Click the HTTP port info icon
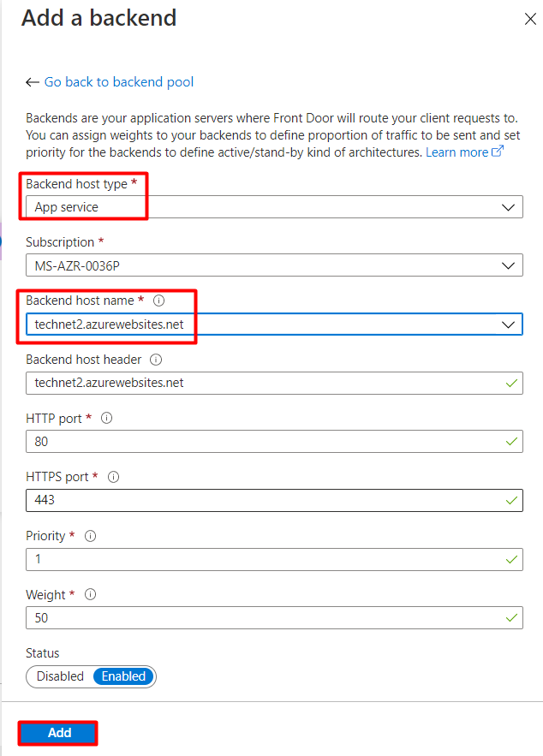This screenshot has height=756, width=543. click(107, 419)
